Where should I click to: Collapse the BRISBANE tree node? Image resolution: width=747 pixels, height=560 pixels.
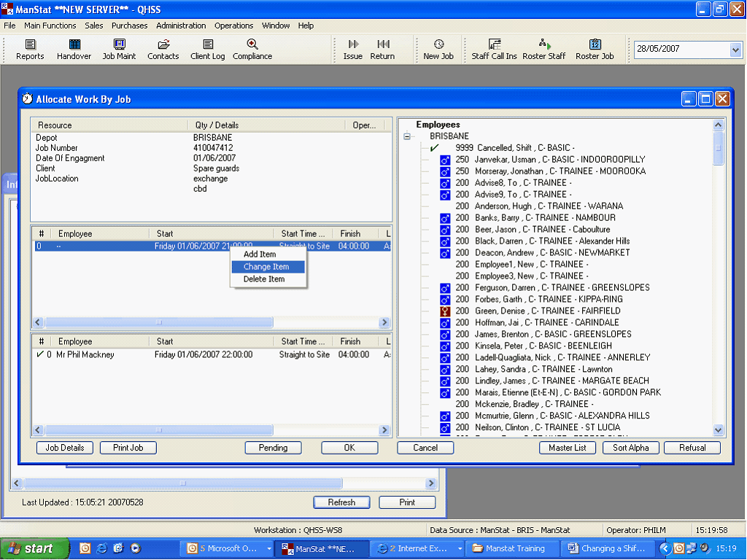[x=407, y=136]
